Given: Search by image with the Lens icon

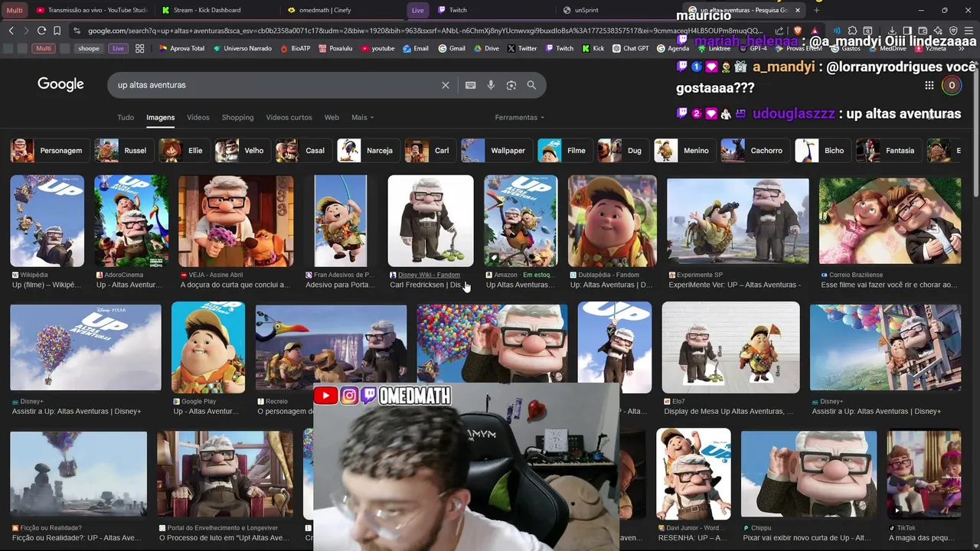Looking at the screenshot, I should click(511, 85).
